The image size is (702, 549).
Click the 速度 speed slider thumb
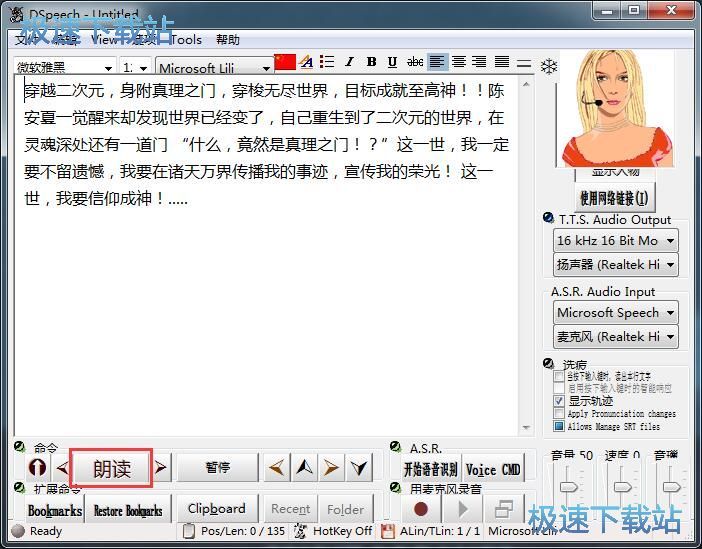tap(623, 487)
